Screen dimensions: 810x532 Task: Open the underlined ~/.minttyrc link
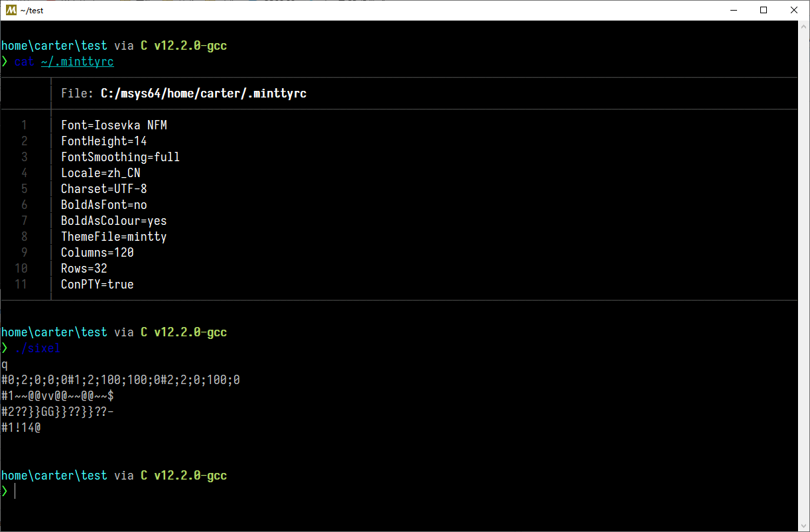[x=77, y=62]
